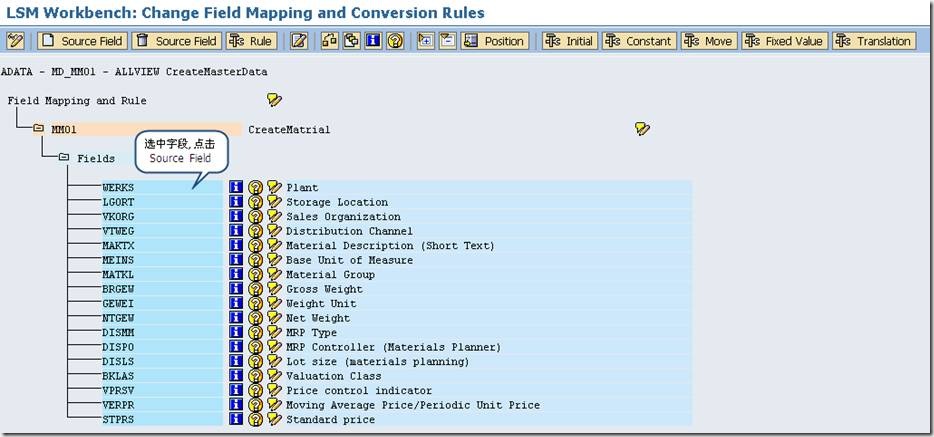Click edit pencil icon on Plant row

coord(274,188)
